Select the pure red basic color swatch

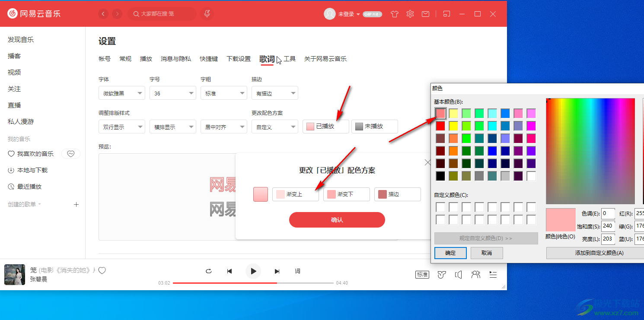click(x=440, y=126)
